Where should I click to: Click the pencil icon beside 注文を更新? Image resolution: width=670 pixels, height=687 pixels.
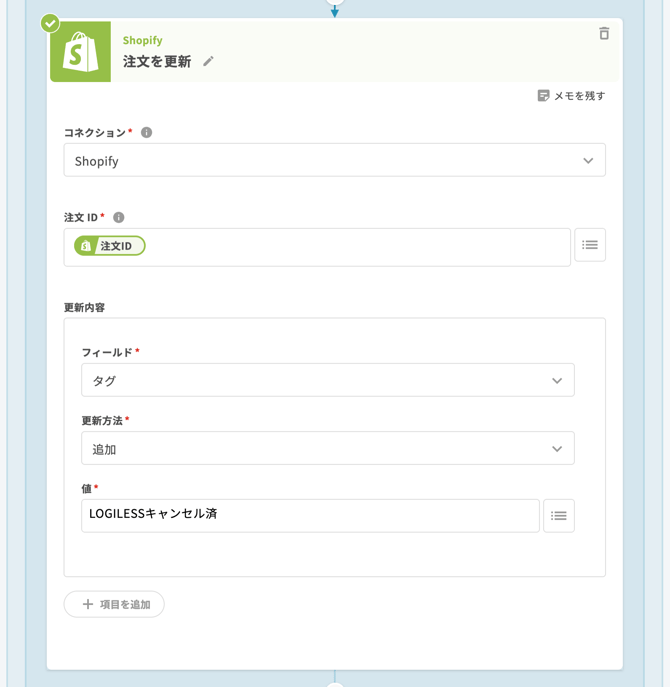pos(209,62)
